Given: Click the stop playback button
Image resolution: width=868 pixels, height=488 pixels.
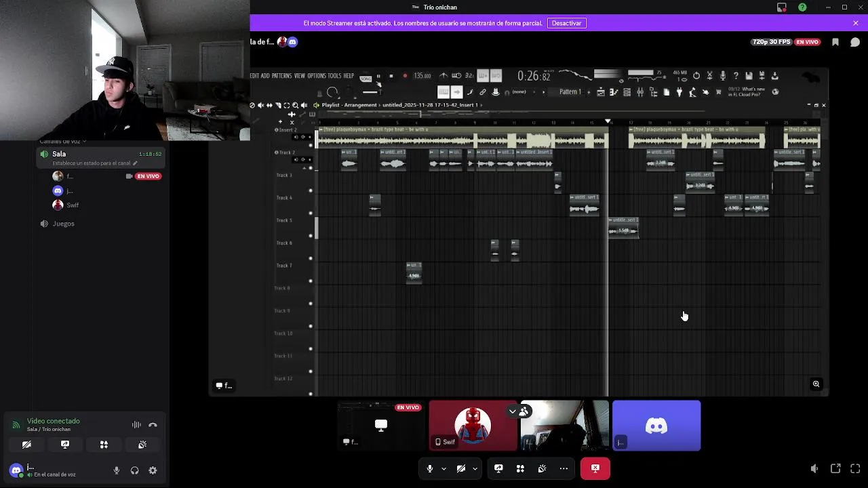Looking at the screenshot, I should click(391, 76).
